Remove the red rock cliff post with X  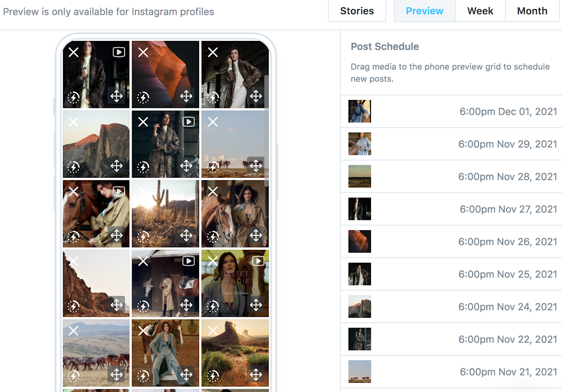[73, 261]
